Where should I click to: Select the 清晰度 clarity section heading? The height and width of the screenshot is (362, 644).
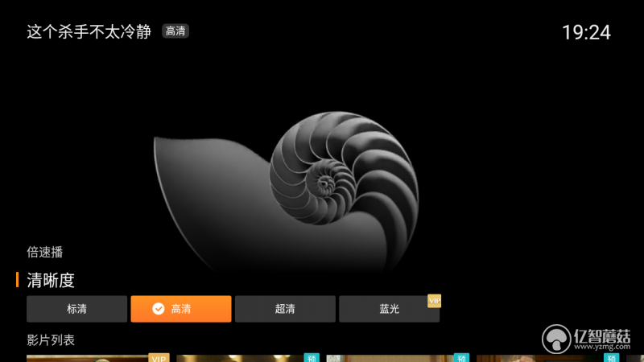coord(51,280)
